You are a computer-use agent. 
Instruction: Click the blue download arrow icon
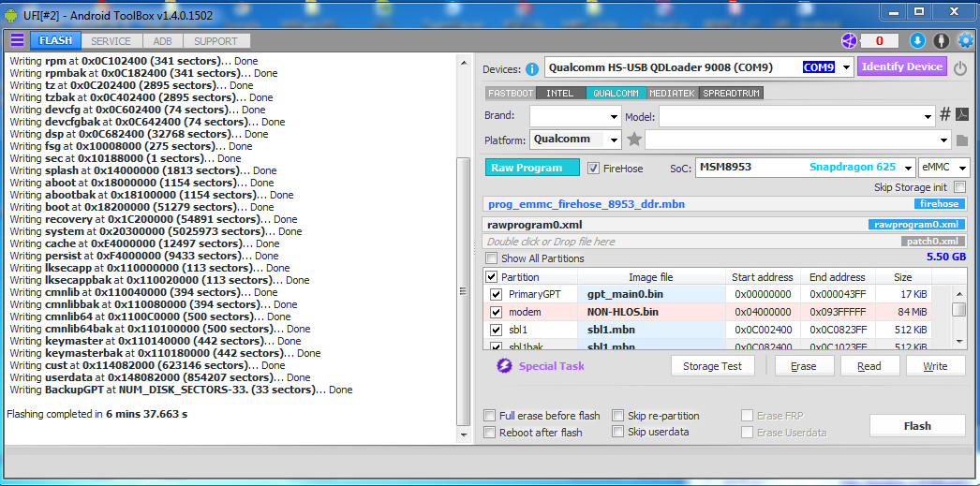click(917, 41)
